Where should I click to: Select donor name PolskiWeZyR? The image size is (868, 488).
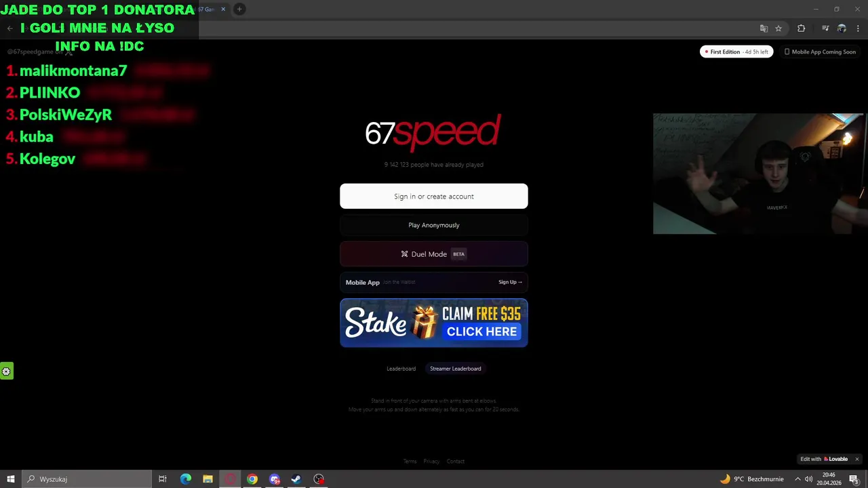click(66, 115)
